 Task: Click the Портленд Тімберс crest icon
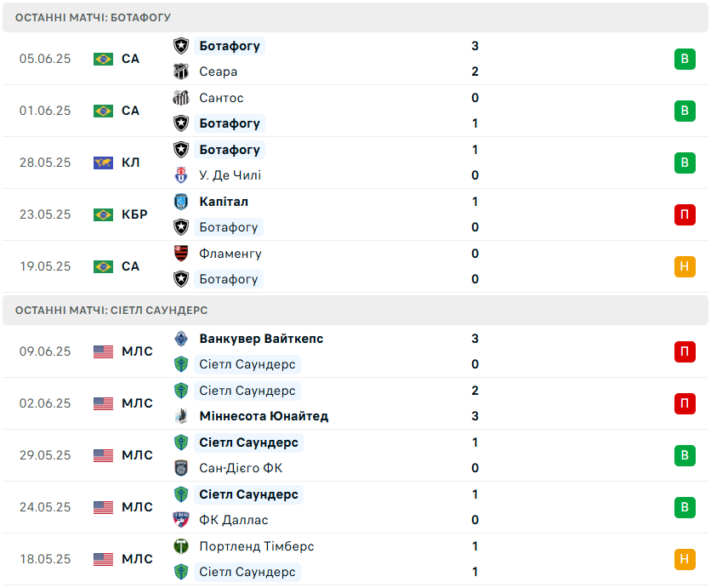point(181,546)
